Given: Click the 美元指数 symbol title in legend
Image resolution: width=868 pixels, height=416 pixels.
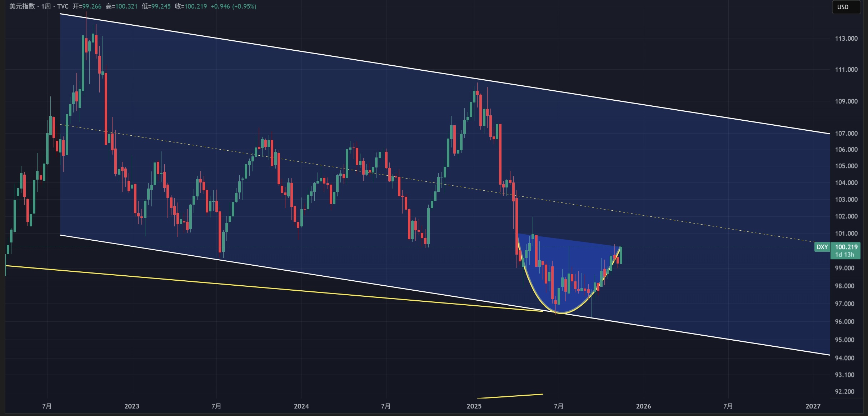Looking at the screenshot, I should click(22, 6).
